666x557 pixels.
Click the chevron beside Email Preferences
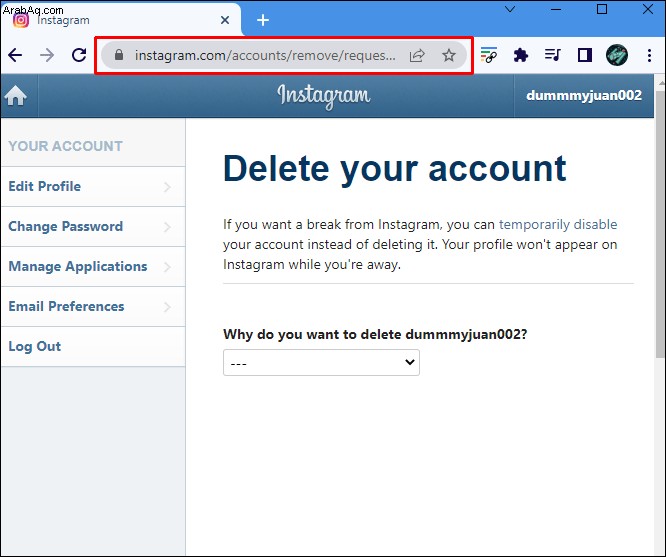pyautogui.click(x=168, y=307)
